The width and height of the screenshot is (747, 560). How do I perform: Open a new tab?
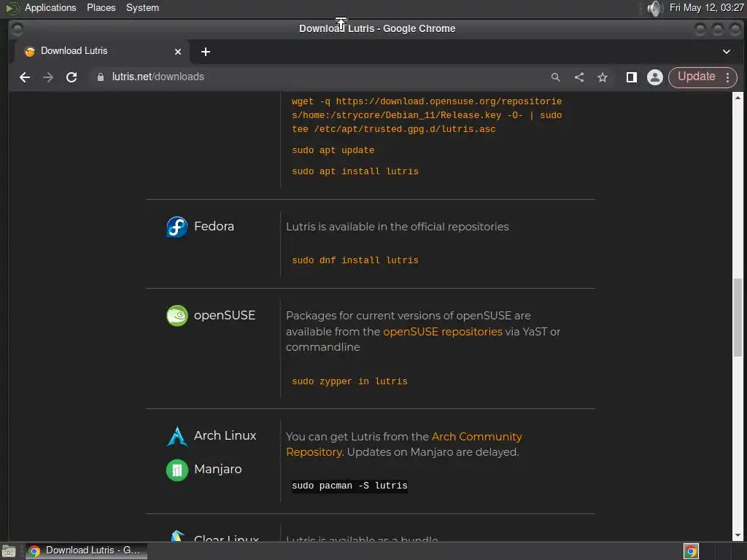point(205,52)
